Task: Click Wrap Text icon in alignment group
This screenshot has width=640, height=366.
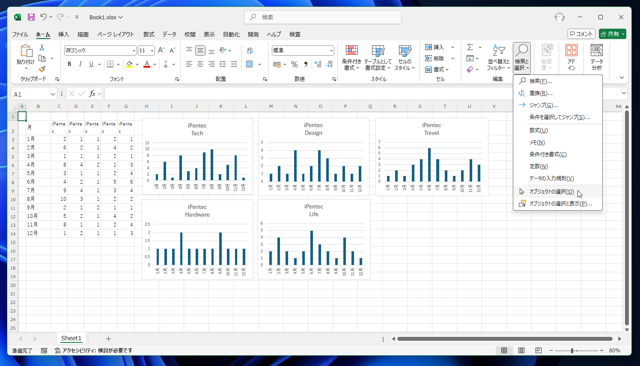Action: 250,50
